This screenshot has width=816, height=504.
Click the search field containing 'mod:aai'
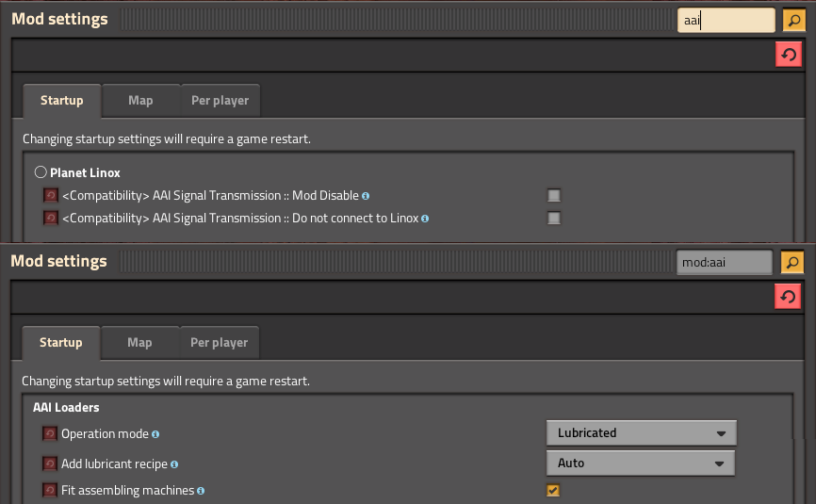point(724,262)
